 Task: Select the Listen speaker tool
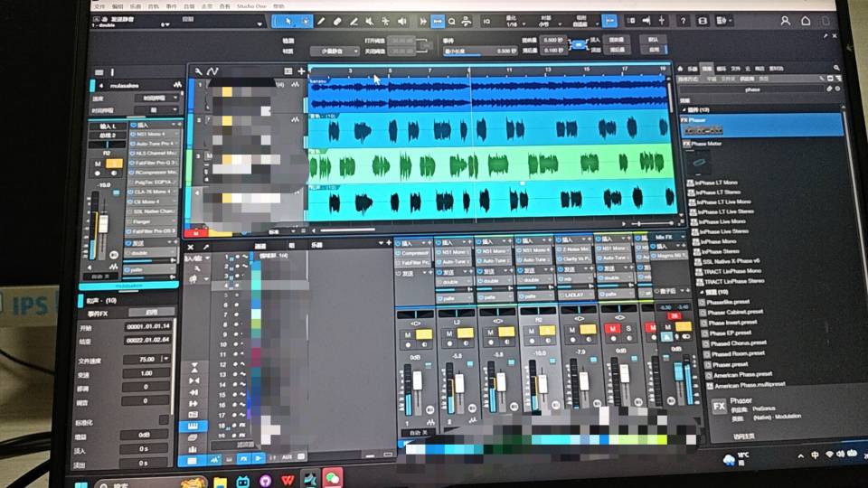click(401, 22)
